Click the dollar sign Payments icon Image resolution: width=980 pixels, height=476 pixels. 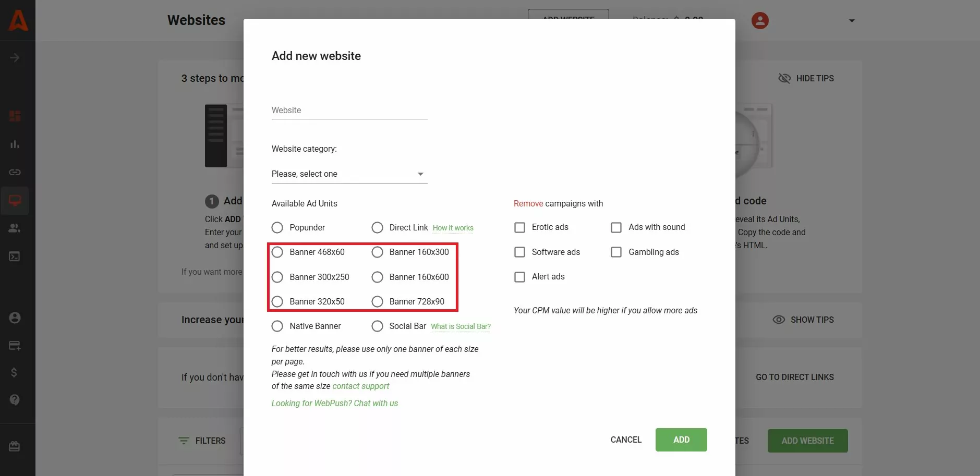pyautogui.click(x=15, y=372)
